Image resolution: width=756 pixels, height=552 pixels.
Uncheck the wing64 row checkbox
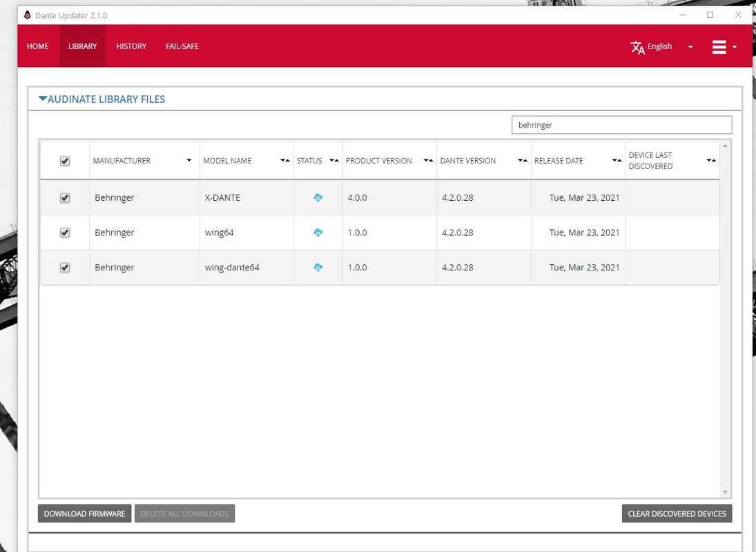(65, 233)
